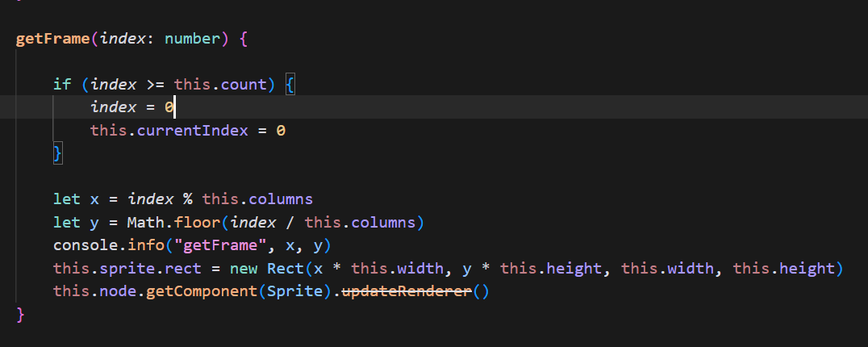Click the x variable in the let x declaration
The height and width of the screenshot is (347, 868).
[x=94, y=199]
